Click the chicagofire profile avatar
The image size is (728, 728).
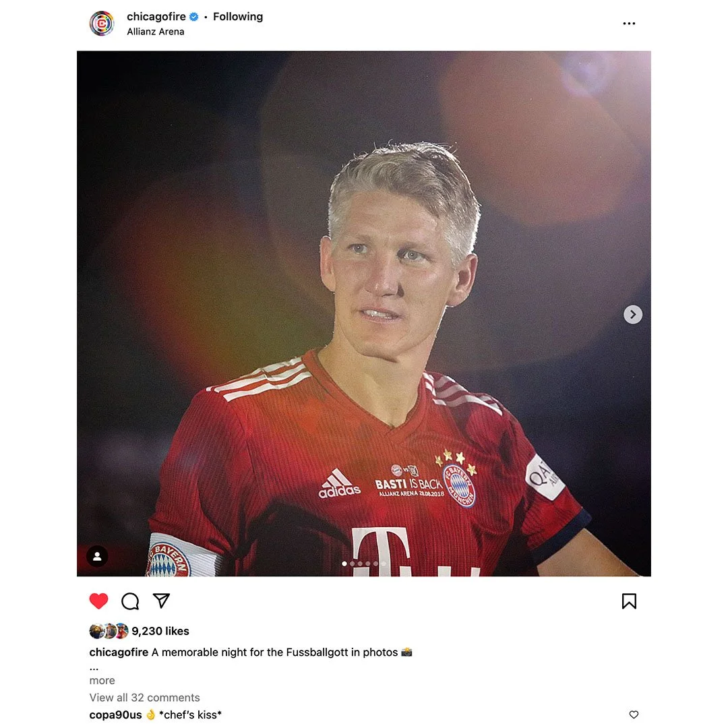point(102,23)
